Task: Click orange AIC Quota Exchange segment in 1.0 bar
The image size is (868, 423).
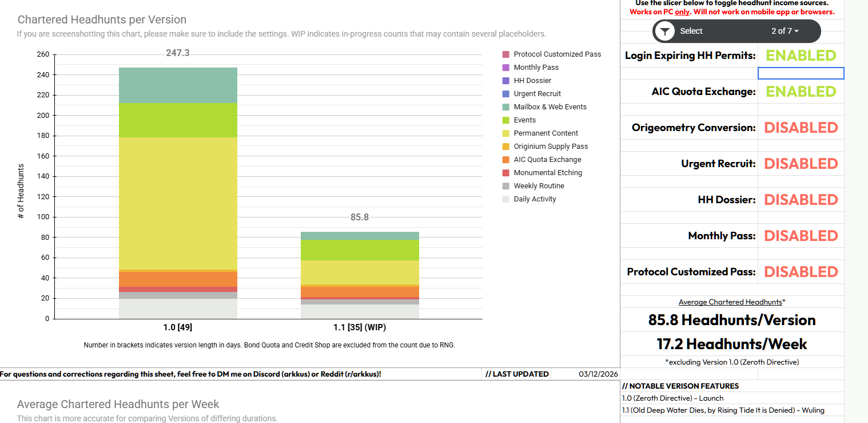Action: click(178, 279)
